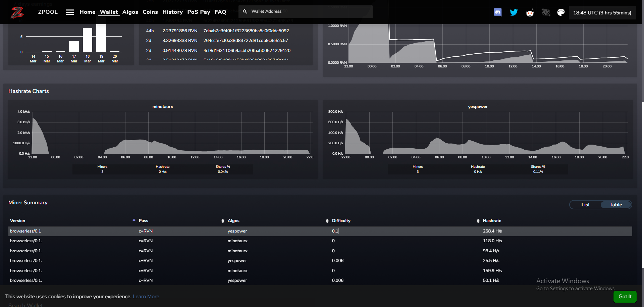Viewport: 644px width, 307px height.
Task: Accept cookies with Got It button
Action: pyautogui.click(x=625, y=297)
